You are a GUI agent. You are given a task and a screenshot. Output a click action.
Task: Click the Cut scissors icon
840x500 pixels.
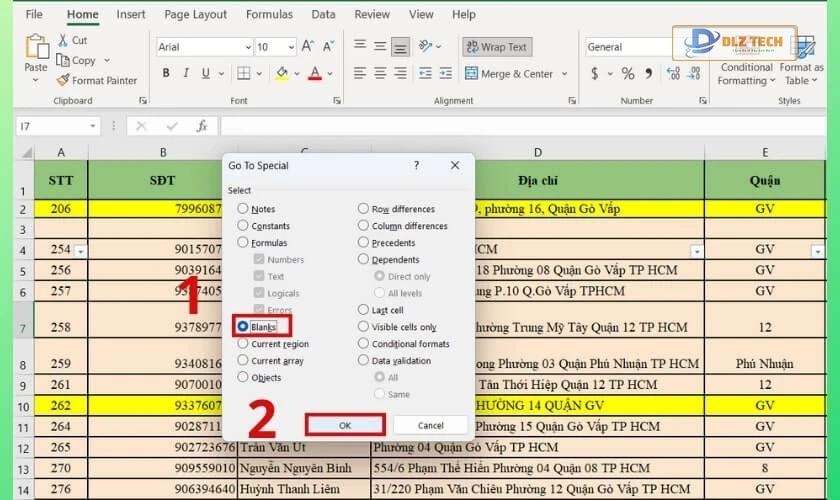(x=64, y=40)
